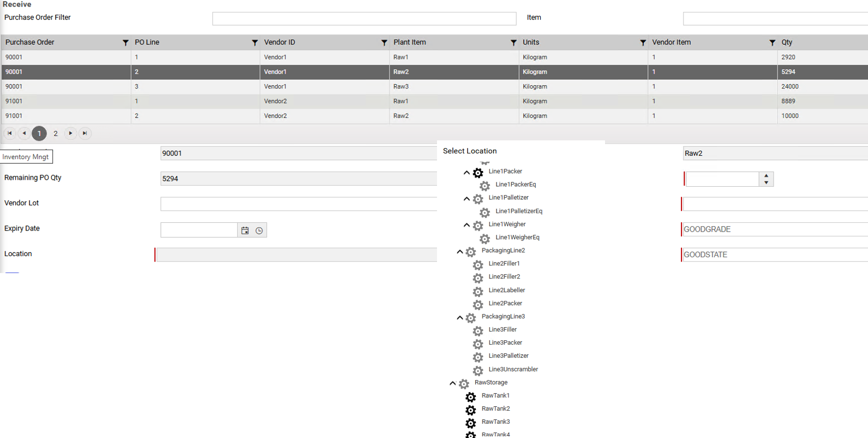This screenshot has height=438, width=868.
Task: Collapse the PackagingLine2 node
Action: point(460,251)
